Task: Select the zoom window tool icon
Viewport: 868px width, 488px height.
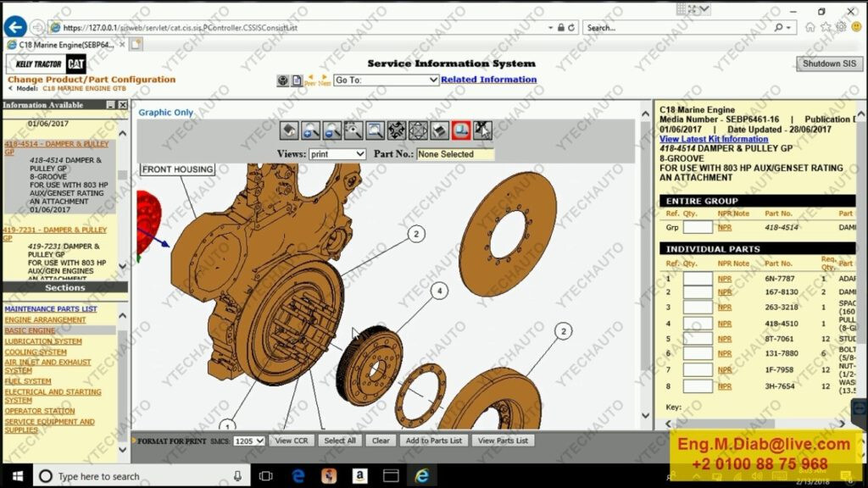Action: pos(375,130)
